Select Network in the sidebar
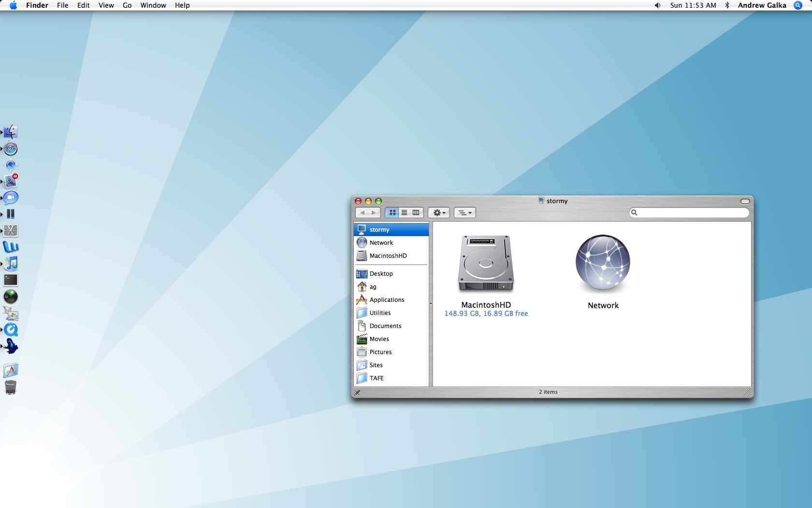 (391, 242)
